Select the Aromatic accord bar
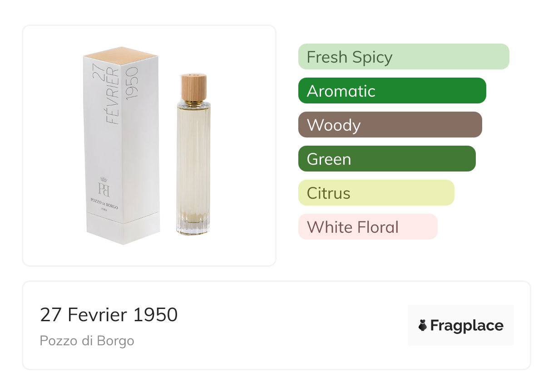The image size is (553, 392). click(392, 91)
